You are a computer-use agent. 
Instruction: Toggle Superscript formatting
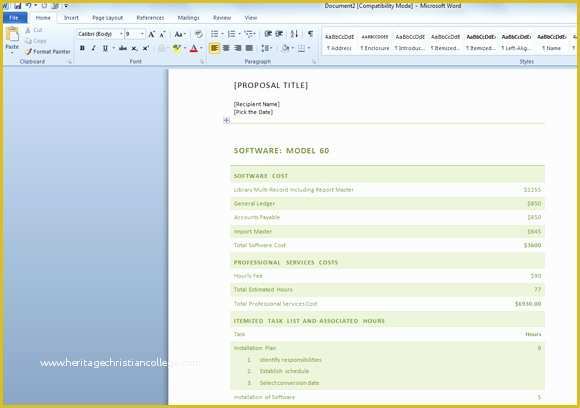point(146,48)
